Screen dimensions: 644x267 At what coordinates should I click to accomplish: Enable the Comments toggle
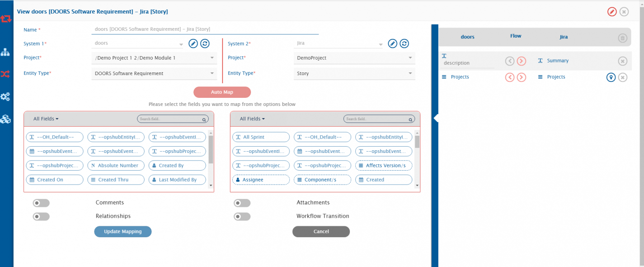point(41,203)
